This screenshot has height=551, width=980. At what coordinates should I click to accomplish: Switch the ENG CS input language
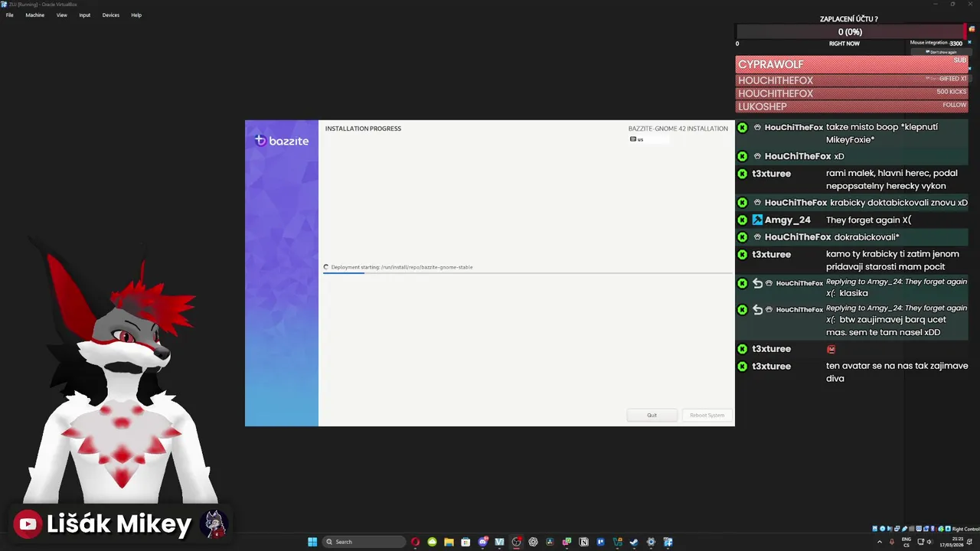(x=906, y=542)
